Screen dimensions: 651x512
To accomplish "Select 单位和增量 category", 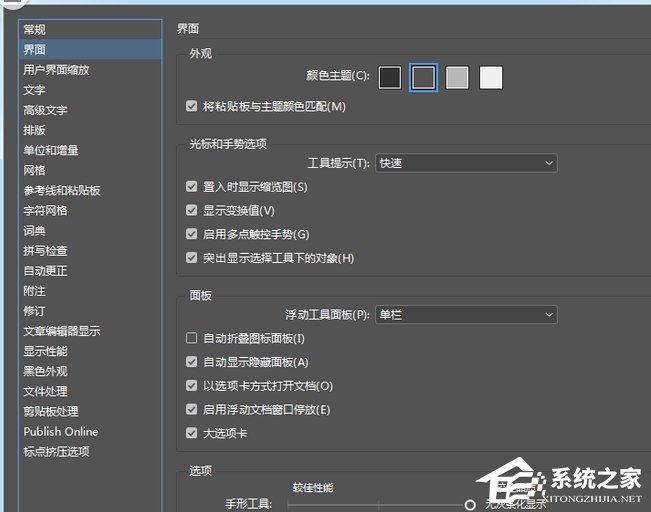I will [x=90, y=150].
